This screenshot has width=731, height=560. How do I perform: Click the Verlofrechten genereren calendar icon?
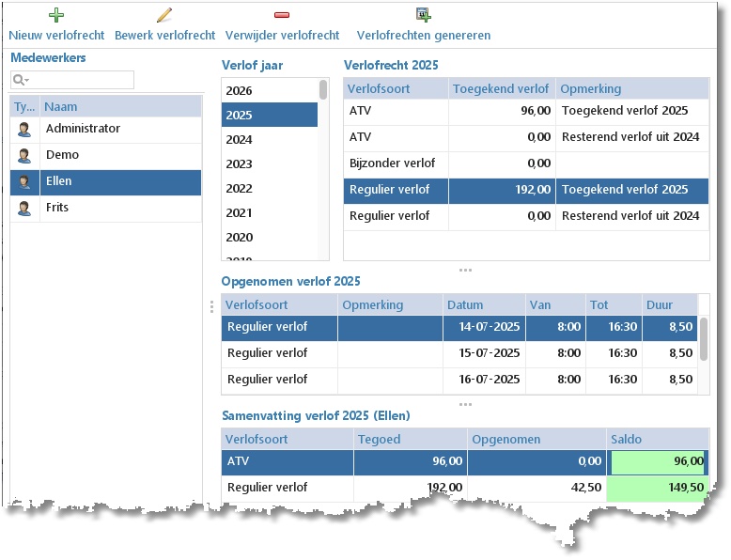coord(424,15)
